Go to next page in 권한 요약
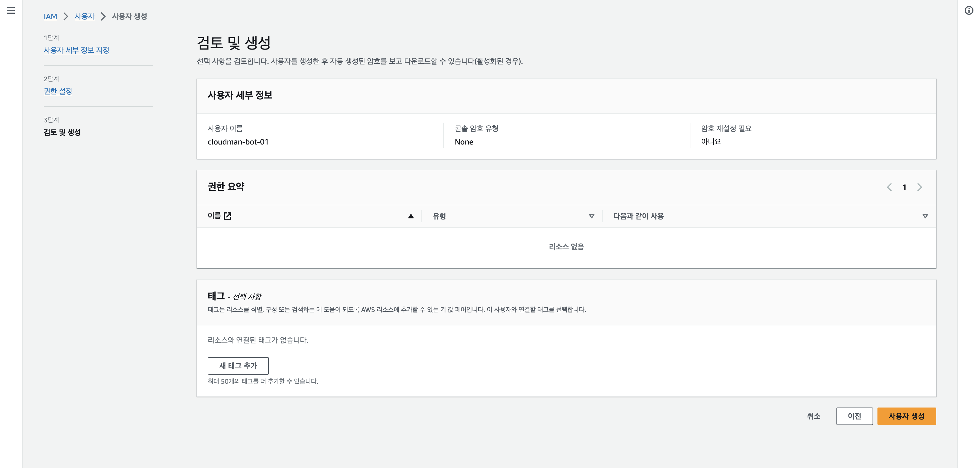This screenshot has width=980, height=468. click(x=920, y=187)
